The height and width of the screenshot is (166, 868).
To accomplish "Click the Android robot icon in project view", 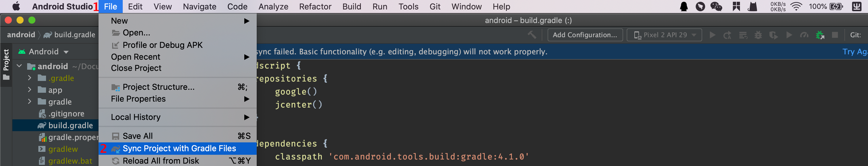I will tap(22, 52).
